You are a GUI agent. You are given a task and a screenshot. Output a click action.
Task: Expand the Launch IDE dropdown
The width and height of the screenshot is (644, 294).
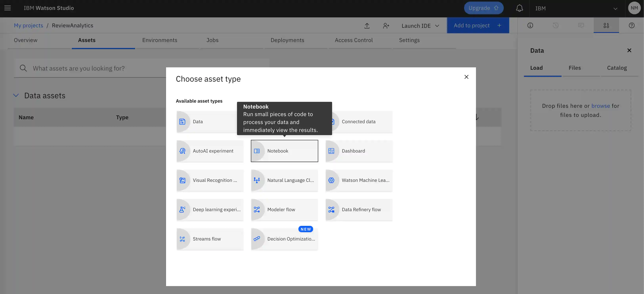click(x=420, y=26)
